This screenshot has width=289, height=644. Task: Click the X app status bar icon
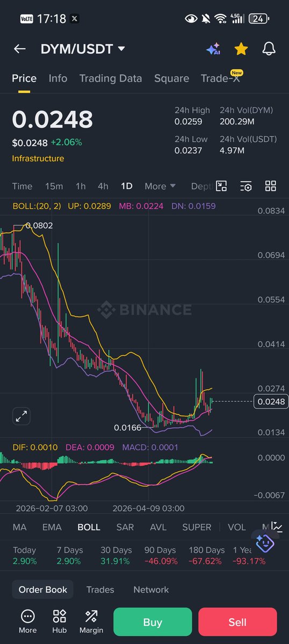[x=75, y=19]
